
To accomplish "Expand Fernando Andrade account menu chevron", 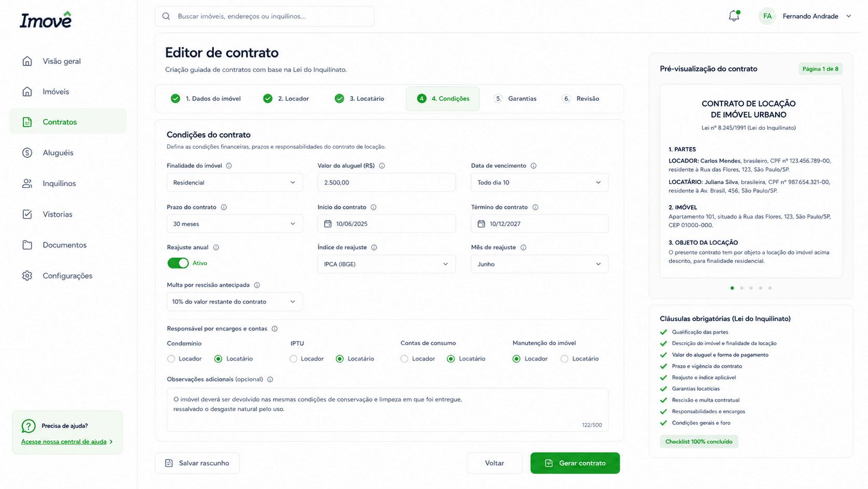I will [x=849, y=16].
